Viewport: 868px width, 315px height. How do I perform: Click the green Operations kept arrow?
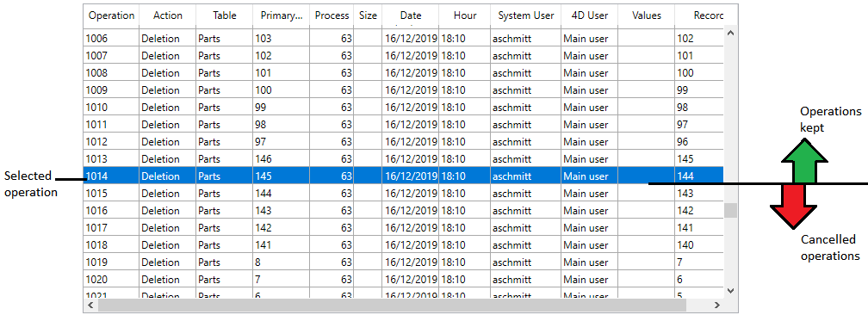pos(804,160)
